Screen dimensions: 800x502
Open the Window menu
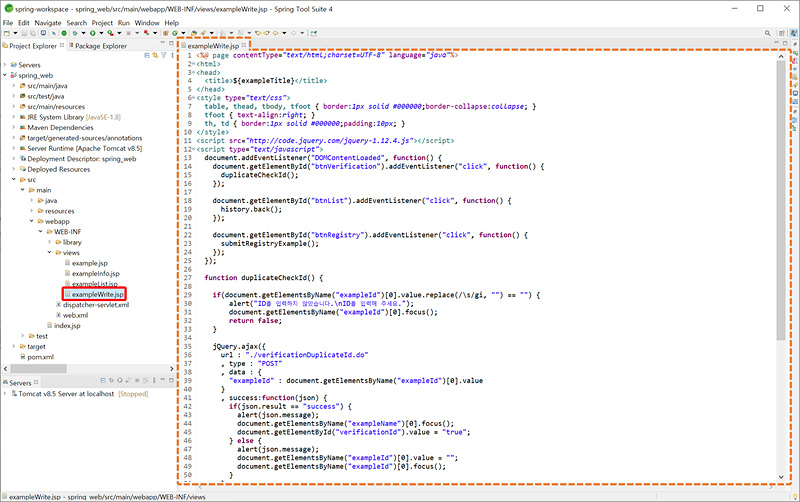[x=147, y=23]
